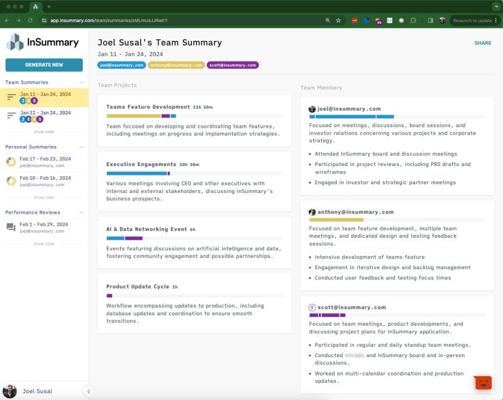Click show older under Personal Summaries
Screen dimensions: 503x400
pos(44,197)
